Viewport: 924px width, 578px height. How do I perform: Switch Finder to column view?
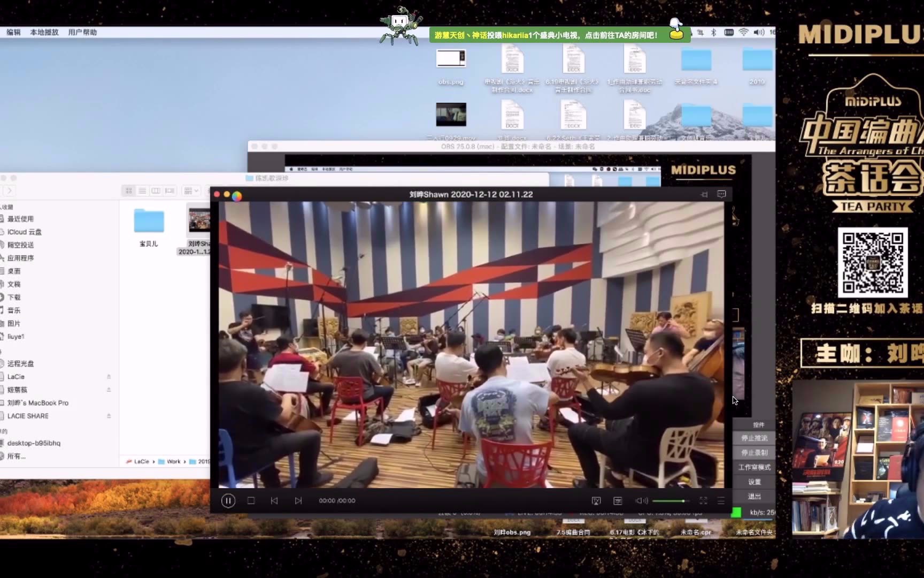click(156, 191)
